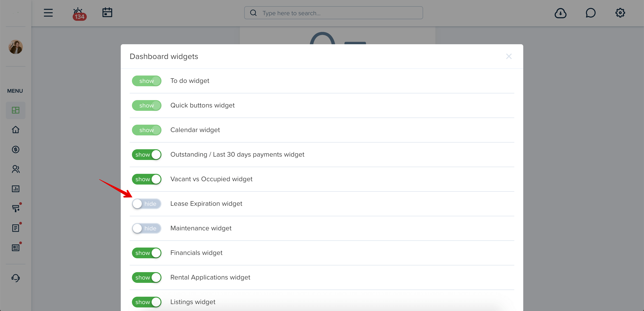The width and height of the screenshot is (644, 311).
Task: Open reminders alarm icon with 134 badge
Action: pyautogui.click(x=79, y=14)
